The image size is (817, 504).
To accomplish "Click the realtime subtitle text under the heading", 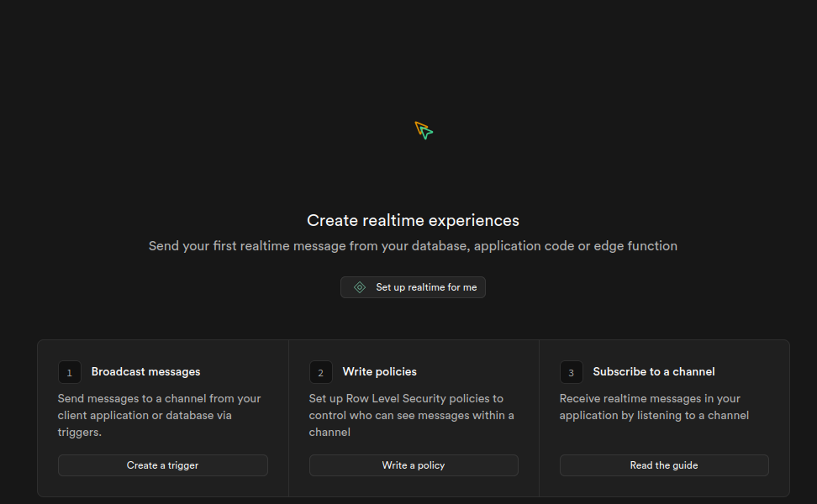I will [413, 245].
